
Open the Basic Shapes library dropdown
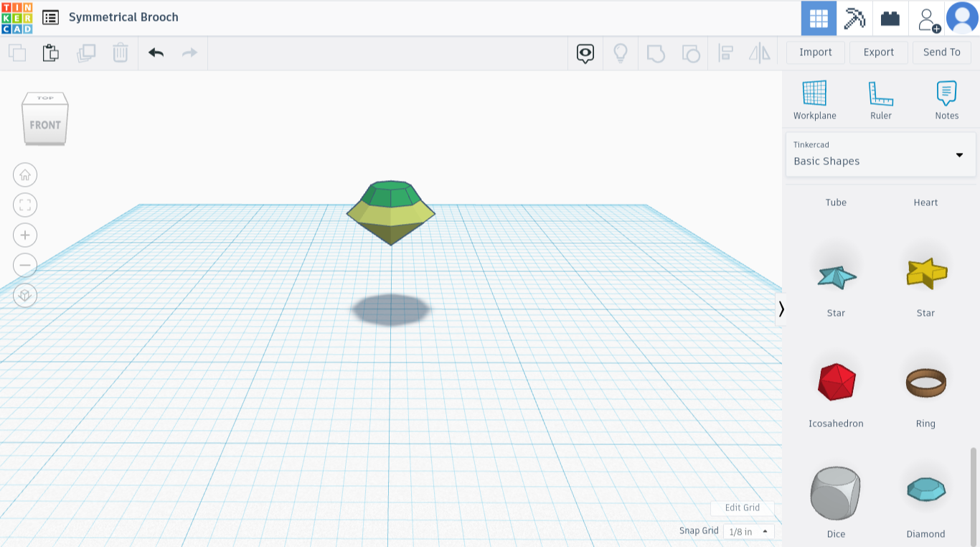click(x=881, y=154)
